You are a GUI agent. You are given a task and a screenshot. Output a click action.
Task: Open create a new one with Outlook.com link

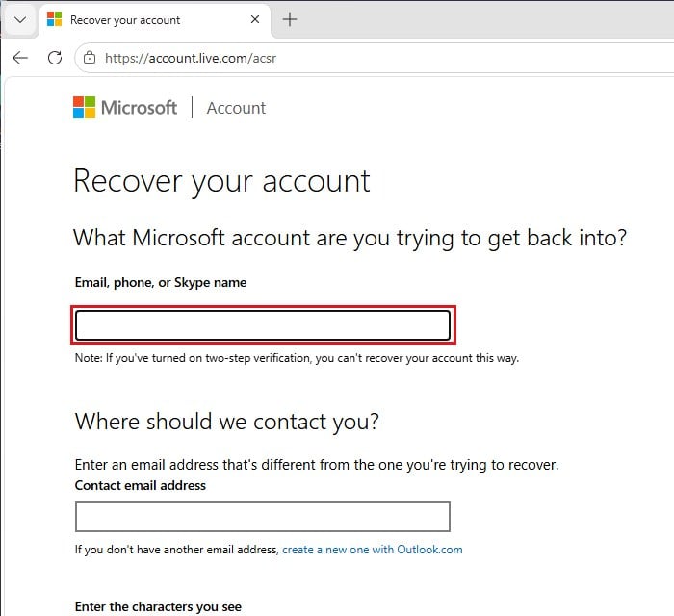(373, 550)
